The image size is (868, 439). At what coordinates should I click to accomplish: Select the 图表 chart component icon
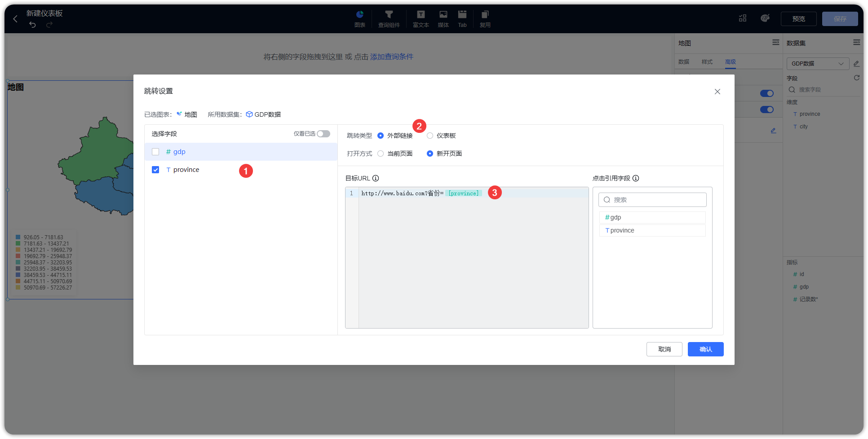click(x=359, y=18)
